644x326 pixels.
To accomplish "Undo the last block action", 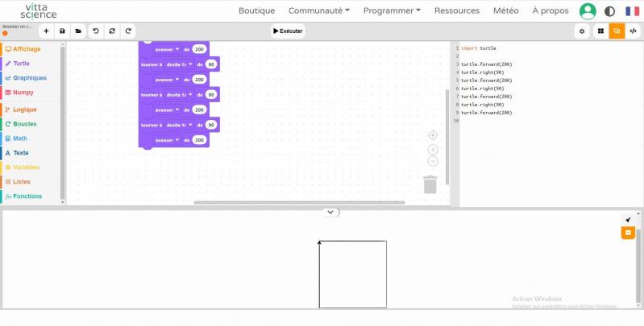I will pos(96,31).
